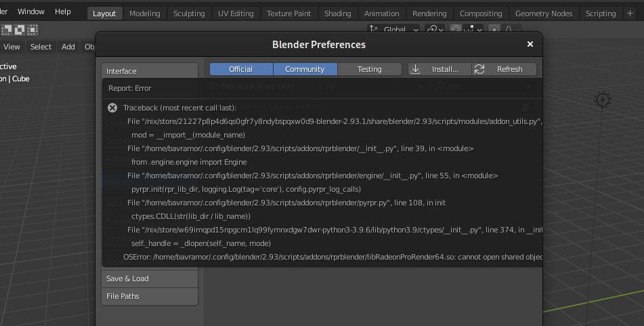Toggle the Official add-ons filter

coord(240,69)
